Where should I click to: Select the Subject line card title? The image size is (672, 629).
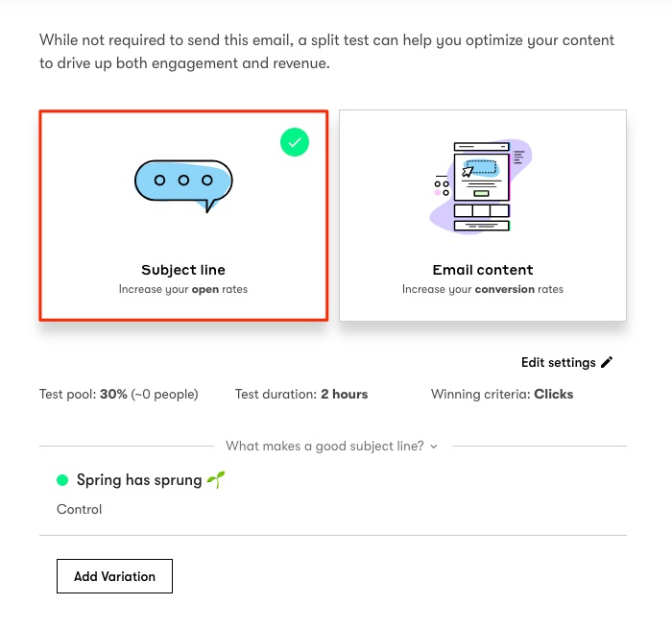(x=182, y=270)
